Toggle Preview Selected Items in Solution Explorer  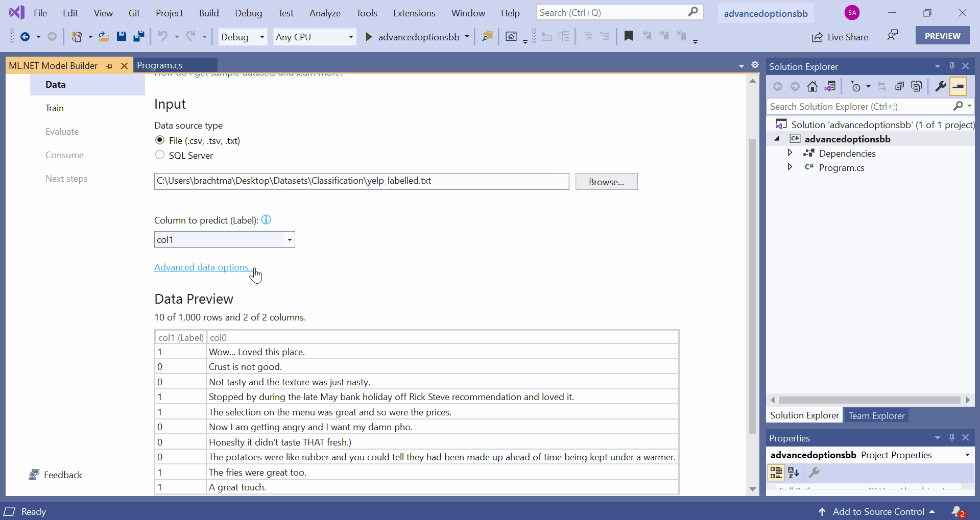[959, 86]
